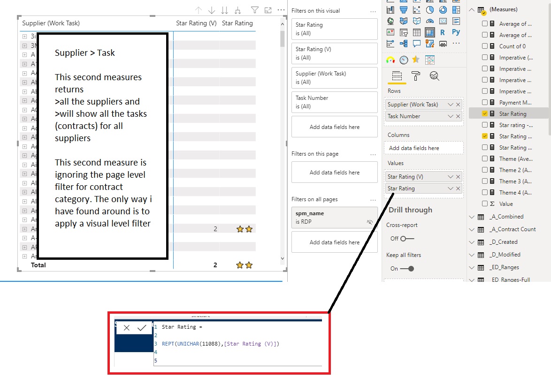Image resolution: width=551 pixels, height=392 pixels.
Task: Switch to the Fields well tab
Action: click(x=397, y=76)
